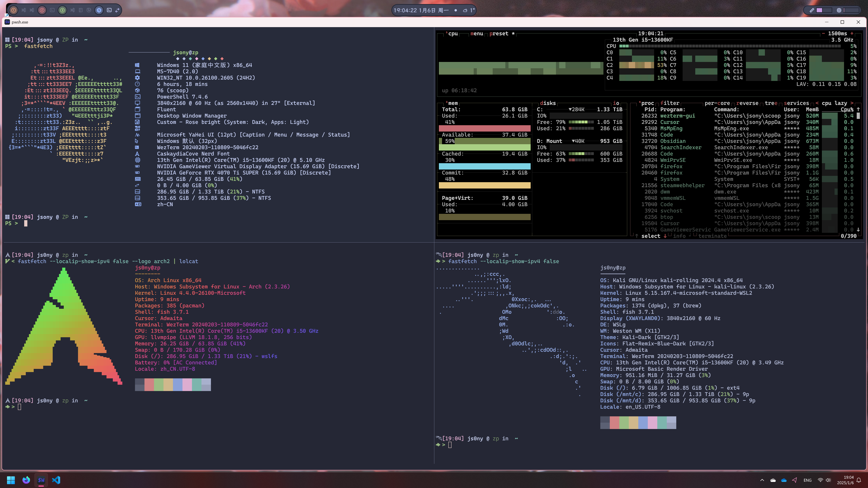
Task: Show hidden tray icons with the chevron
Action: [x=762, y=480]
